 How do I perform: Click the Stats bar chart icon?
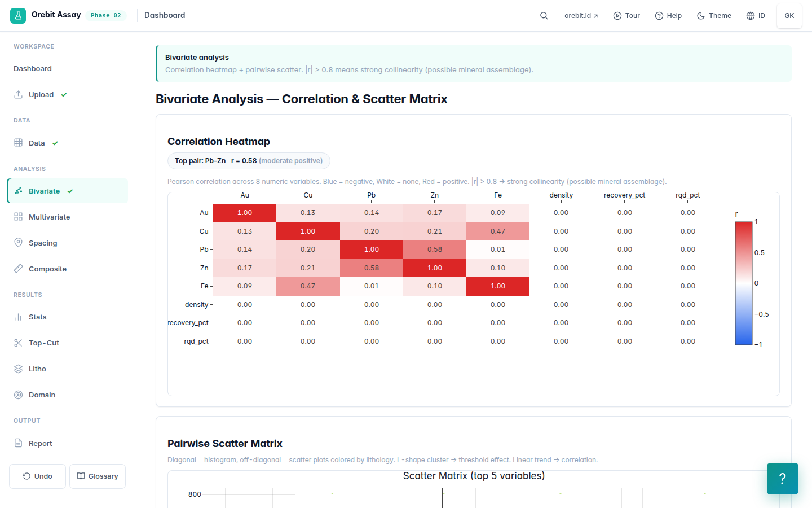coord(19,317)
